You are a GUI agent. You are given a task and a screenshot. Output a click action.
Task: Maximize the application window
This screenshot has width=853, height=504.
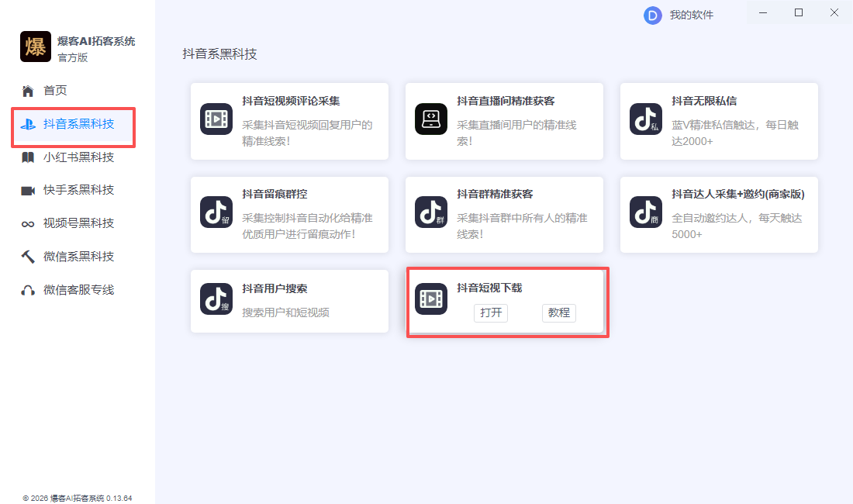pos(799,12)
